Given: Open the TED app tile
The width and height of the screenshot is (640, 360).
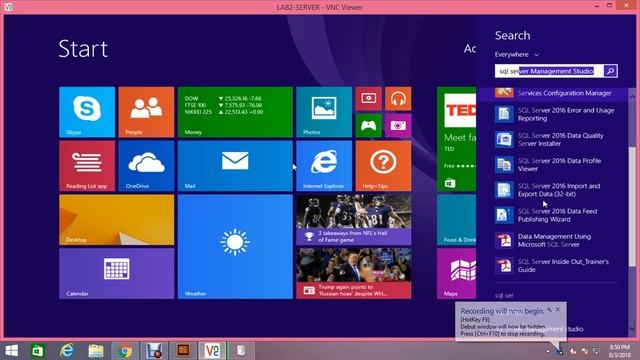Looking at the screenshot, I should [456, 139].
